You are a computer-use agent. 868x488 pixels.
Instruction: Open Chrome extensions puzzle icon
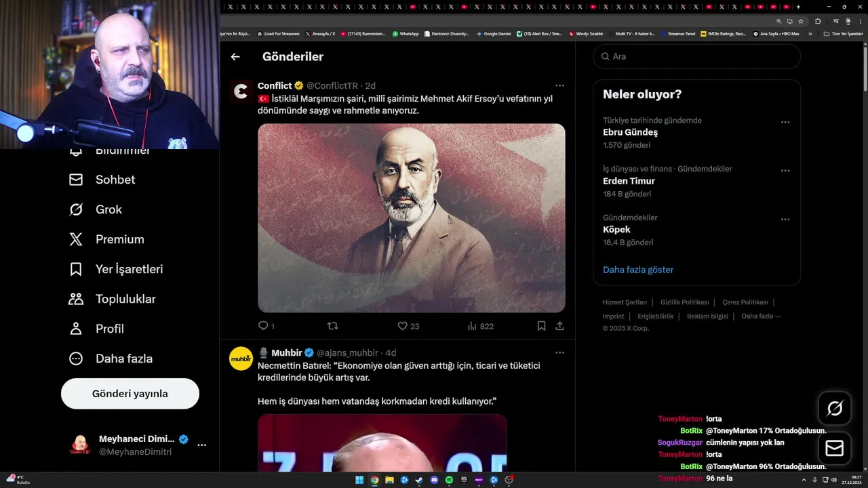817,21
